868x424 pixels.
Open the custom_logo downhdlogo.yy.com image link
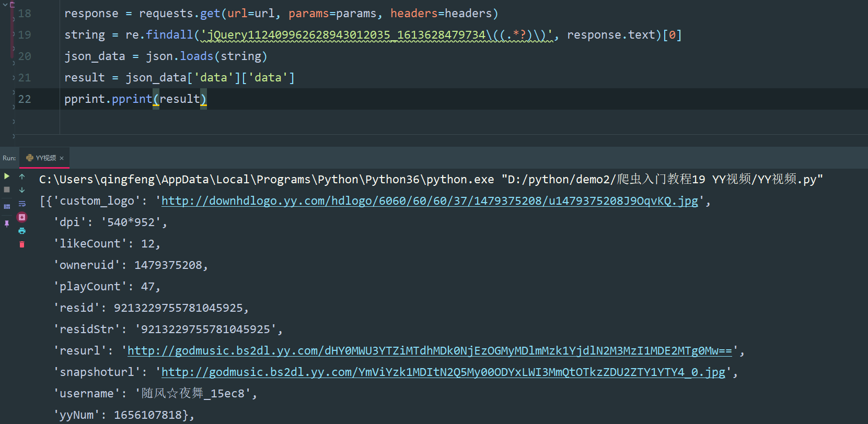(430, 201)
